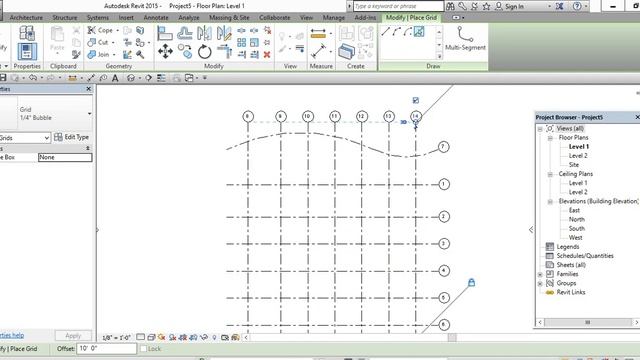Screen dimensions: 640x360
Task: Toggle Sun Path in view control bar
Action: [162, 338]
